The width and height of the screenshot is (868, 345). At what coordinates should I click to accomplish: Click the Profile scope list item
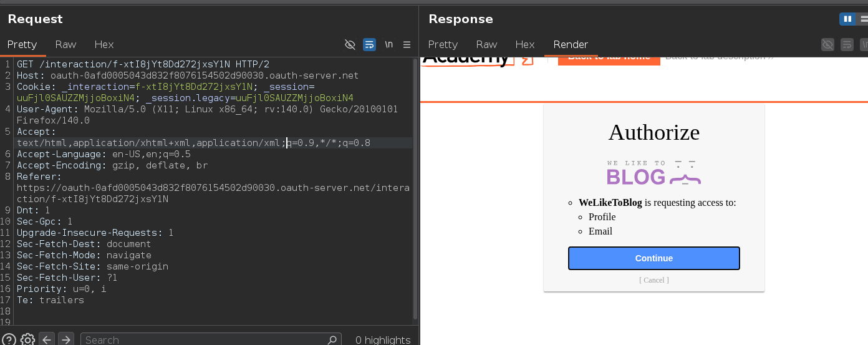(602, 217)
